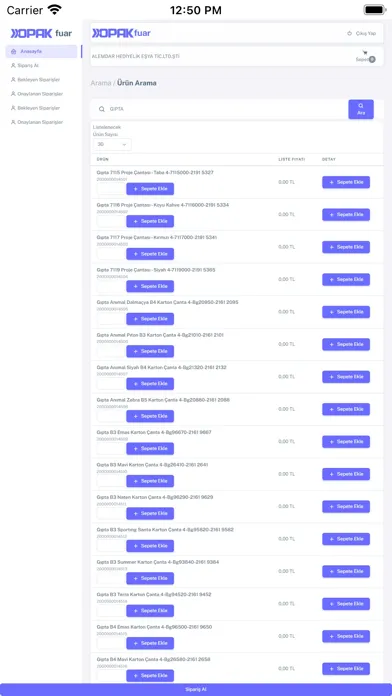Open the Sepet shopping cart icon

pyautogui.click(x=365, y=52)
